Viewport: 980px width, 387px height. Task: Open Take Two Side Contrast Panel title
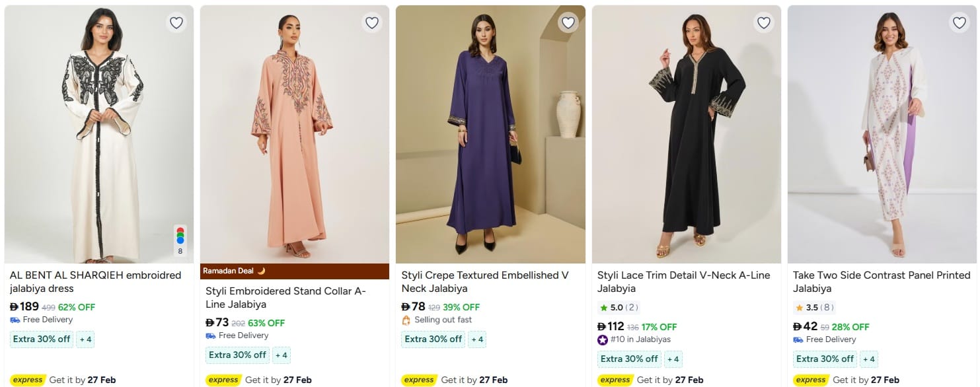coord(882,282)
